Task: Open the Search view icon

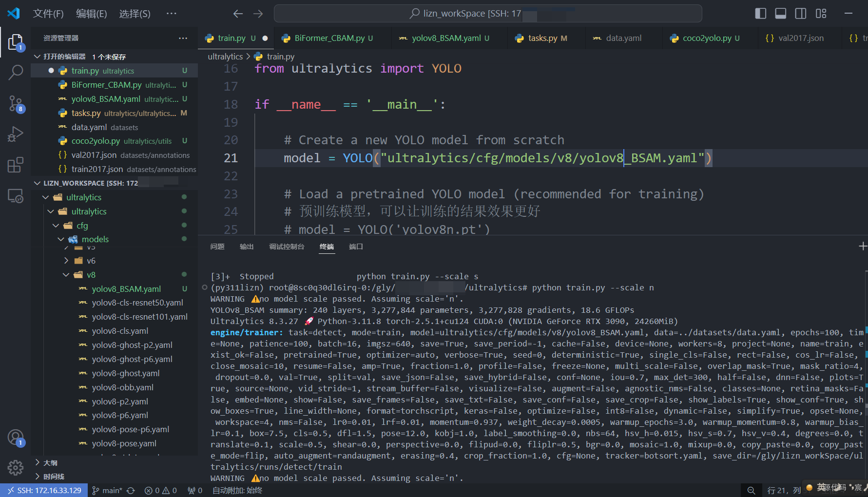Action: pos(15,73)
